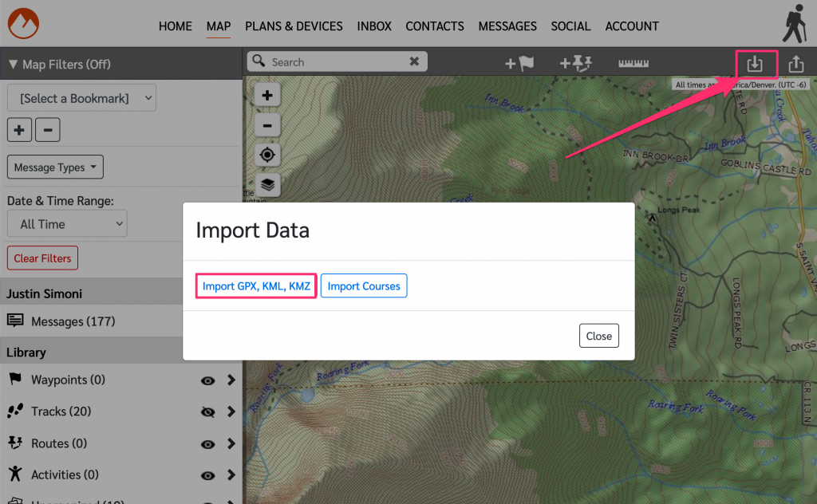Close the Import Data dialog
The height and width of the screenshot is (504, 817).
tap(598, 336)
